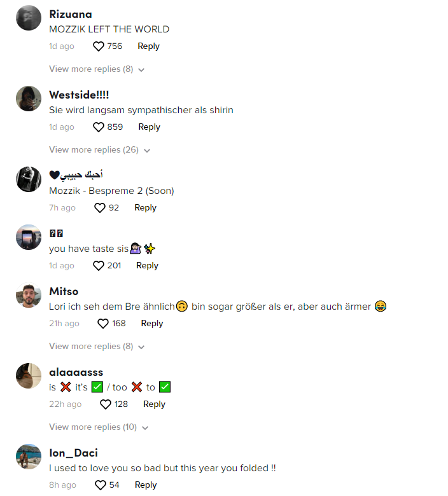View 8 more replies under Mitso's comment

pos(97,347)
